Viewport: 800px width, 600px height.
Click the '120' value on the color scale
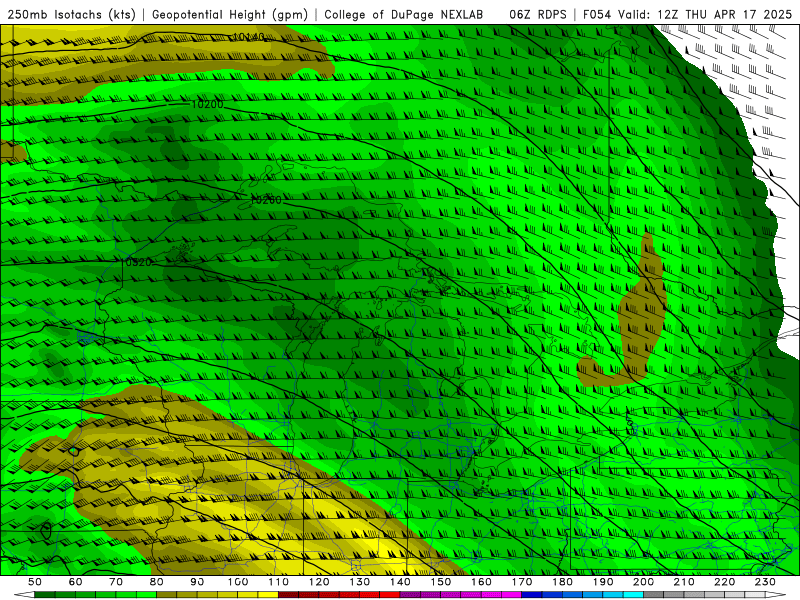(x=319, y=582)
